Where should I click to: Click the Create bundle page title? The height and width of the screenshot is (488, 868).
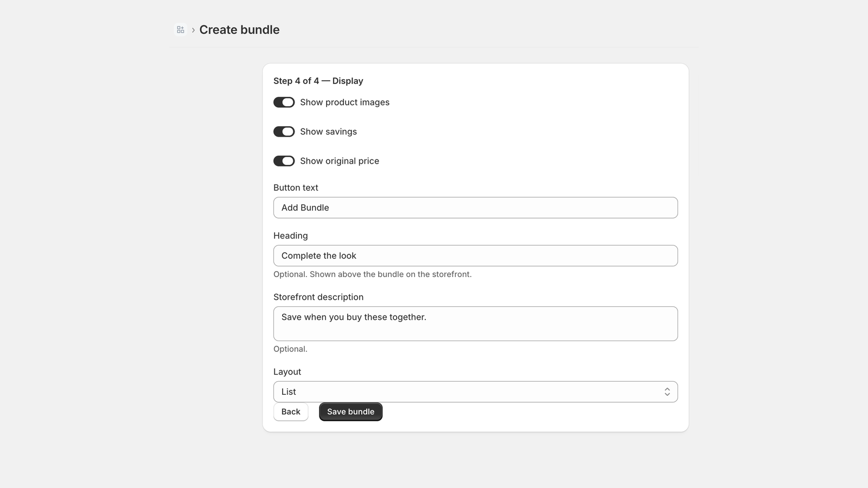coord(239,30)
